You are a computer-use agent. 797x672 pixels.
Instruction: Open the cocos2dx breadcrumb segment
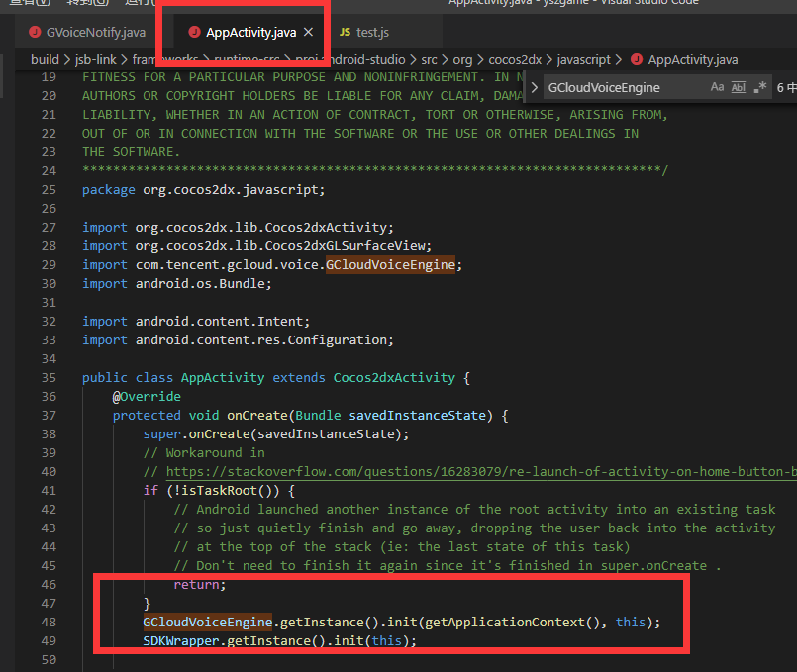coord(515,60)
